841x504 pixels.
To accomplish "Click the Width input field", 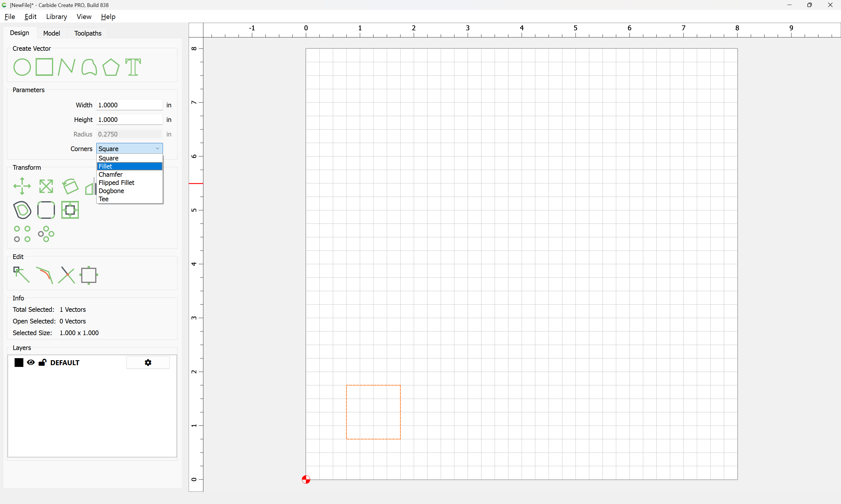I will pos(130,105).
